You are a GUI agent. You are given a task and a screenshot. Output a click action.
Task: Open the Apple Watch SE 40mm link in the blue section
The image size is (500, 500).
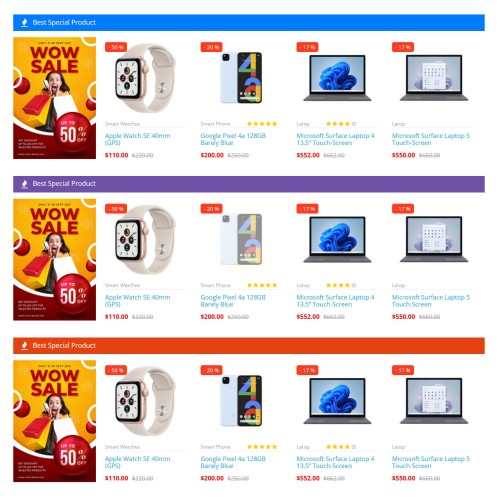pos(137,139)
